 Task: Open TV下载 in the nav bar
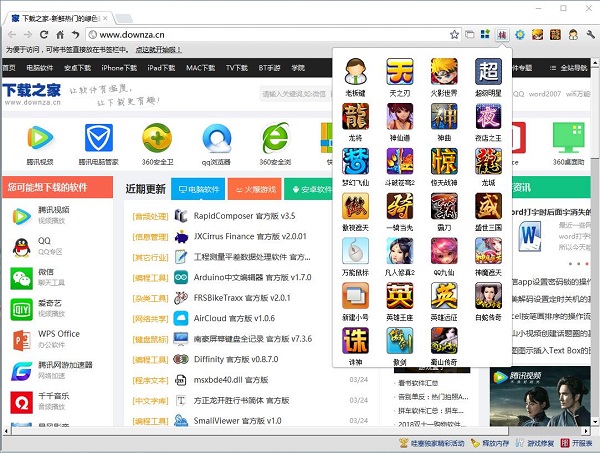(x=237, y=68)
